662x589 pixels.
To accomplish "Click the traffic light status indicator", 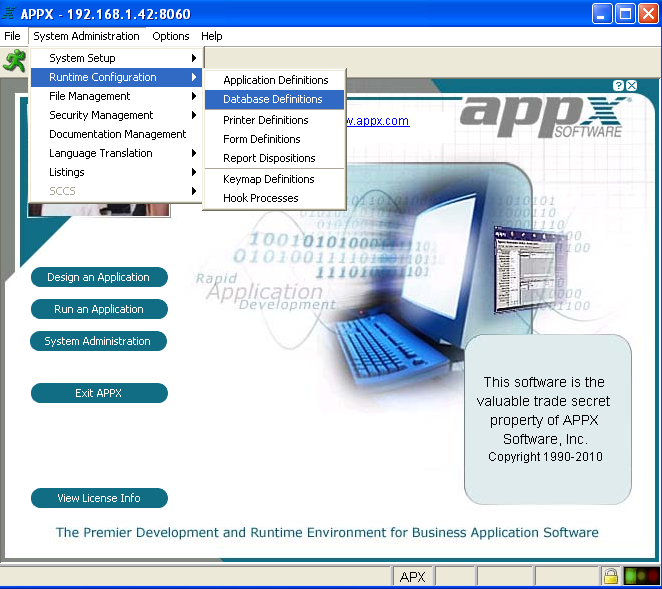I will [x=640, y=576].
